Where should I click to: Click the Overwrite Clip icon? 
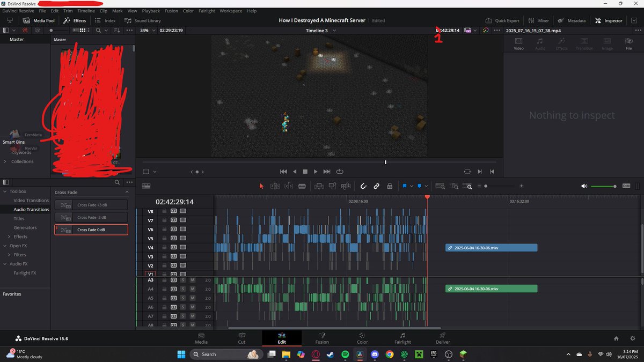coord(332,186)
